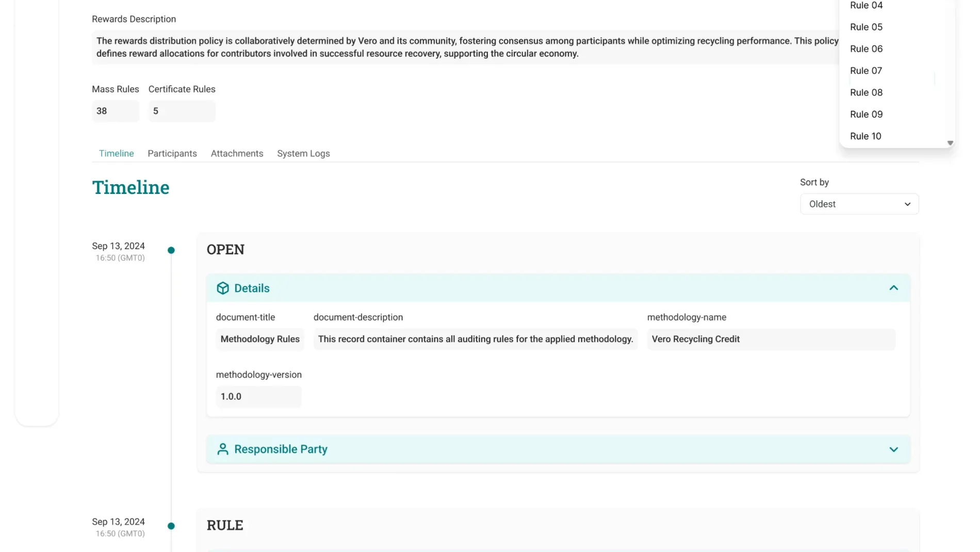Click the document-description field label
The width and height of the screenshot is (980, 552).
pos(358,317)
